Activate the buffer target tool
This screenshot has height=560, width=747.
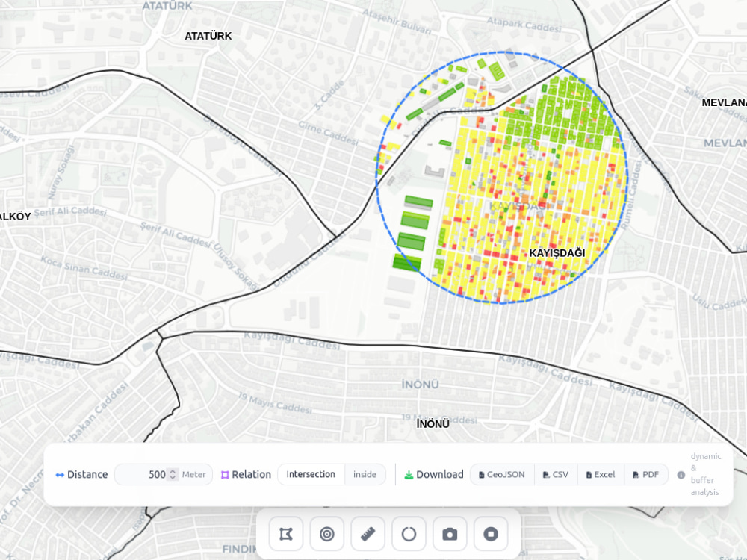click(x=327, y=533)
